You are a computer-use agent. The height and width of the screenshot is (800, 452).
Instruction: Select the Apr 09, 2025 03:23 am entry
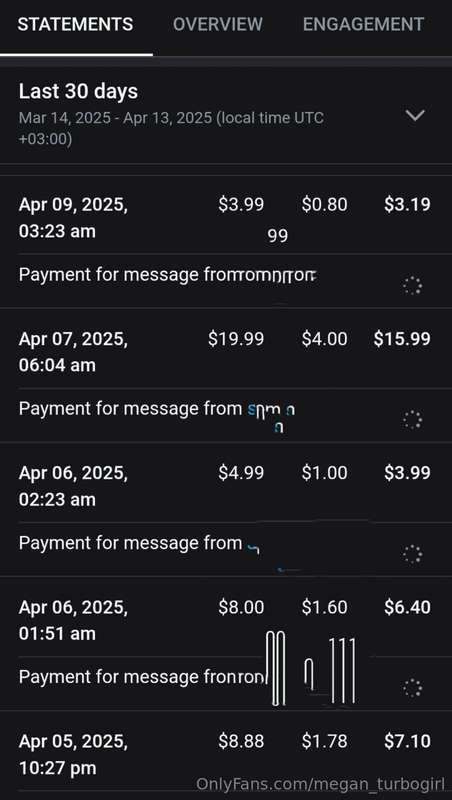pos(225,218)
